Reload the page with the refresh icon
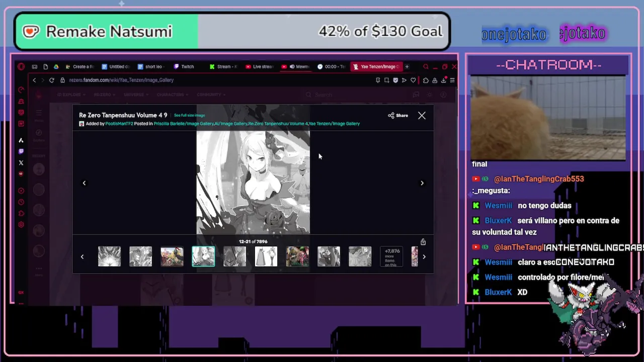Image resolution: width=644 pixels, height=362 pixels. pos(51,80)
